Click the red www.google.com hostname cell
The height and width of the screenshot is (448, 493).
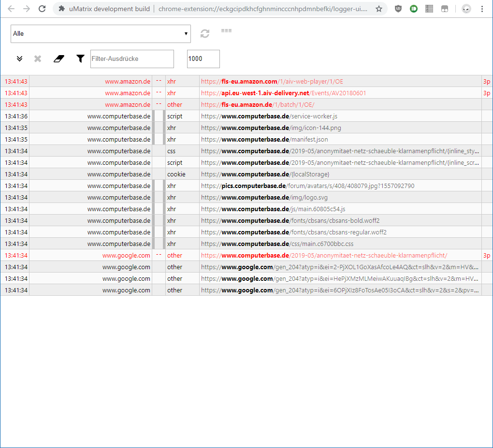pos(90,256)
